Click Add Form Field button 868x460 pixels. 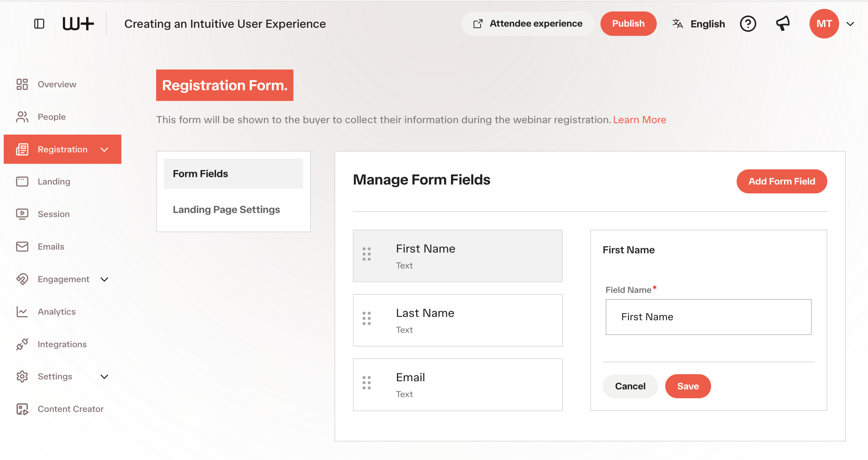[x=782, y=181]
